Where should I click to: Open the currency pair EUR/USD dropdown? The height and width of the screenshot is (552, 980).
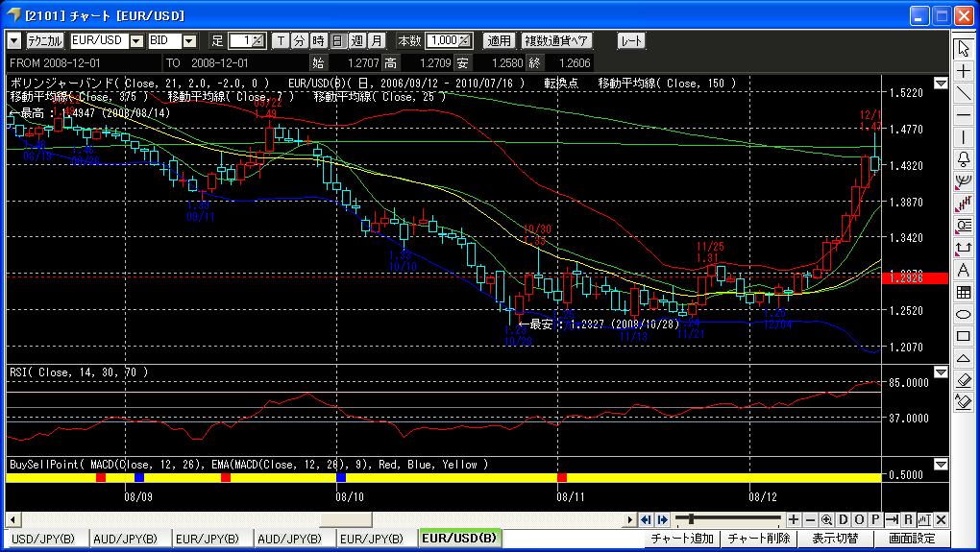(136, 41)
